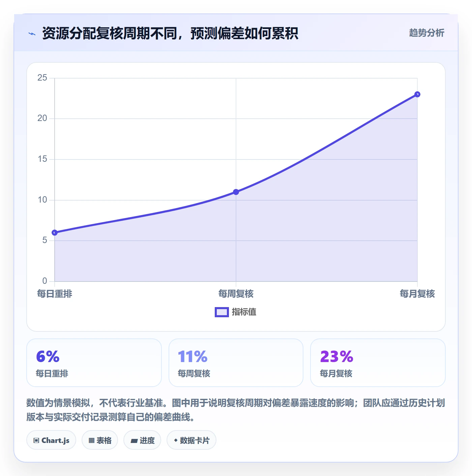Image resolution: width=472 pixels, height=476 pixels.
Task: Click the 趋势分析 label in the header
Action: tap(426, 33)
